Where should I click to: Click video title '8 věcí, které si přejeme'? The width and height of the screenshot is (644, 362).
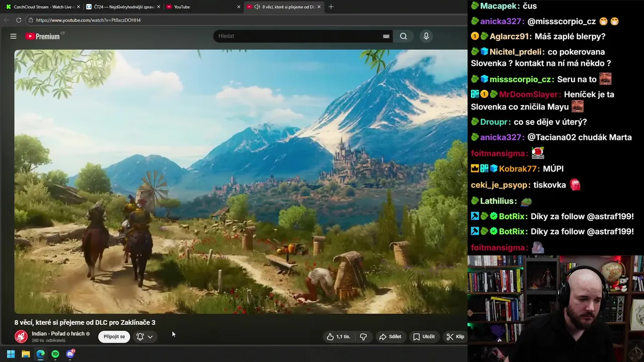pyautogui.click(x=85, y=323)
